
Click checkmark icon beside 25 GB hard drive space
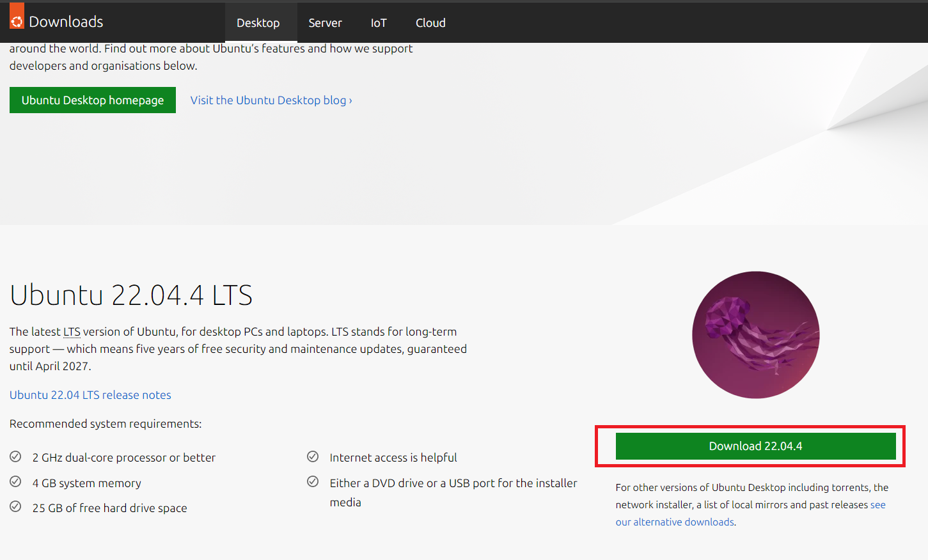16,506
